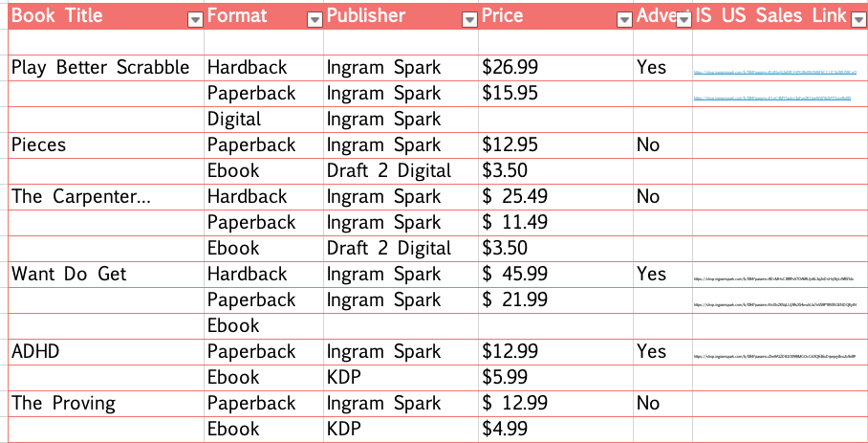Expand the Publisher column filter arrow
868x443 pixels.
tap(469, 20)
